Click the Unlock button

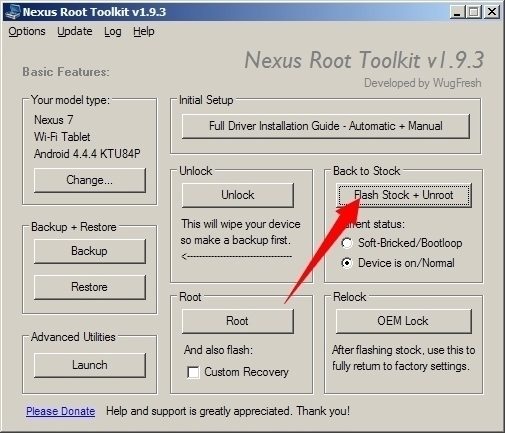click(x=238, y=195)
